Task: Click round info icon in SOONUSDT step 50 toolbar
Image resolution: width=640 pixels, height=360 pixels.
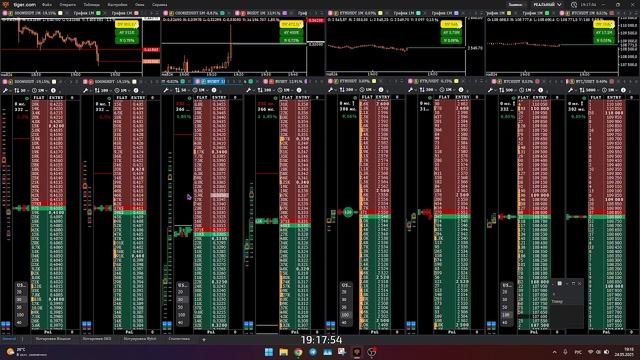Action: click(53, 90)
